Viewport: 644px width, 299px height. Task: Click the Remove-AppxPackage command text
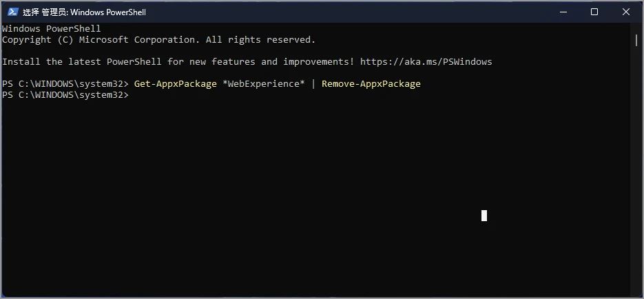371,84
